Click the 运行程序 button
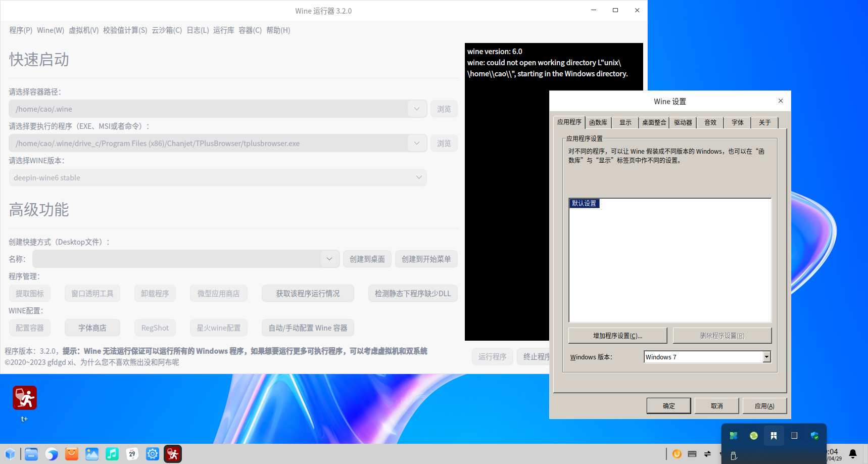Screen dimensions: 868x464 [x=493, y=356]
